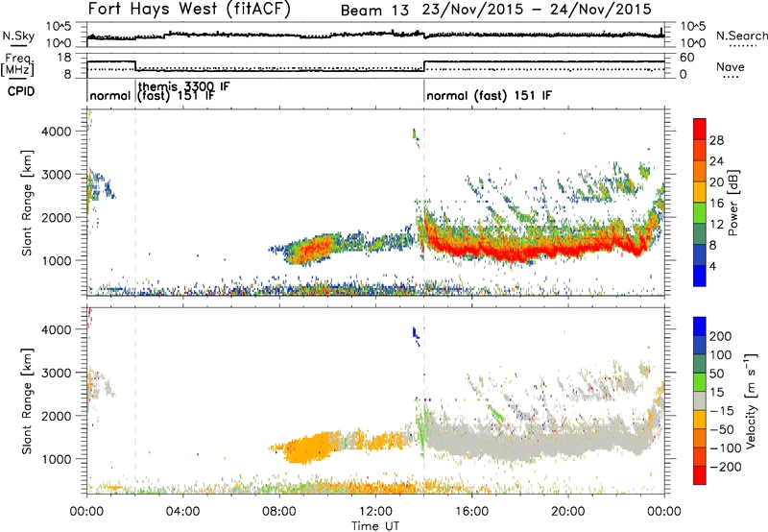The height and width of the screenshot is (532, 768).
Task: Click the orange velocity echo near 09:00
Action: click(x=307, y=448)
